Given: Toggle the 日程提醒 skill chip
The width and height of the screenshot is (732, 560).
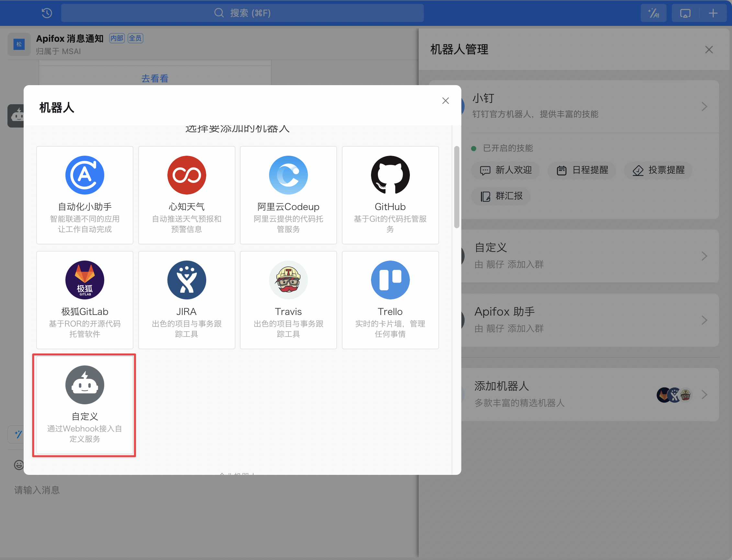Looking at the screenshot, I should pyautogui.click(x=582, y=170).
